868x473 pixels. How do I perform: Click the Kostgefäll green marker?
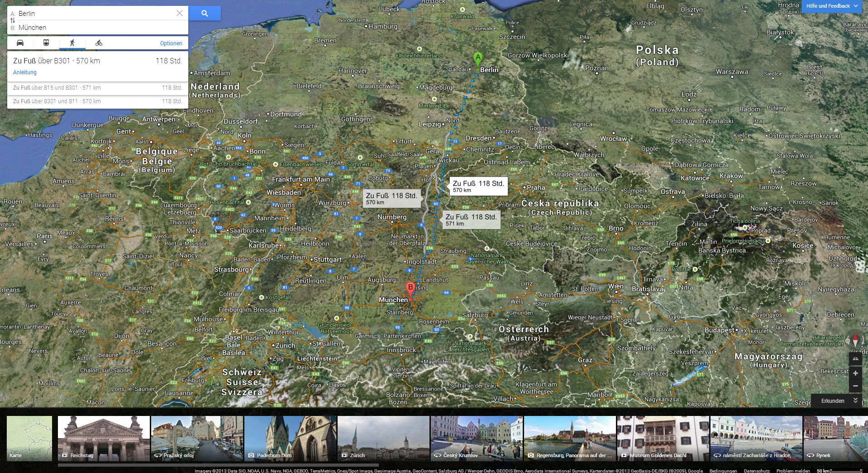[262, 297]
